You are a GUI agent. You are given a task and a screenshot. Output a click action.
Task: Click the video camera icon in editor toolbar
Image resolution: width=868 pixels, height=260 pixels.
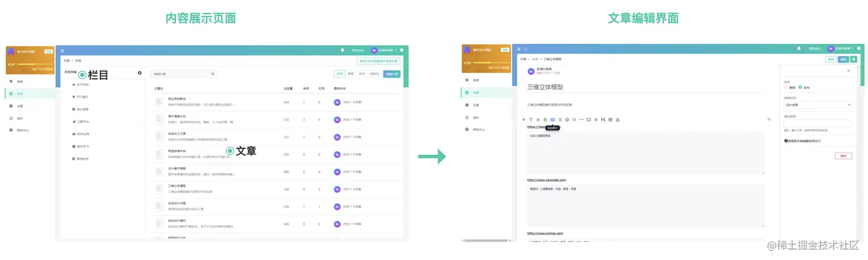pos(588,119)
